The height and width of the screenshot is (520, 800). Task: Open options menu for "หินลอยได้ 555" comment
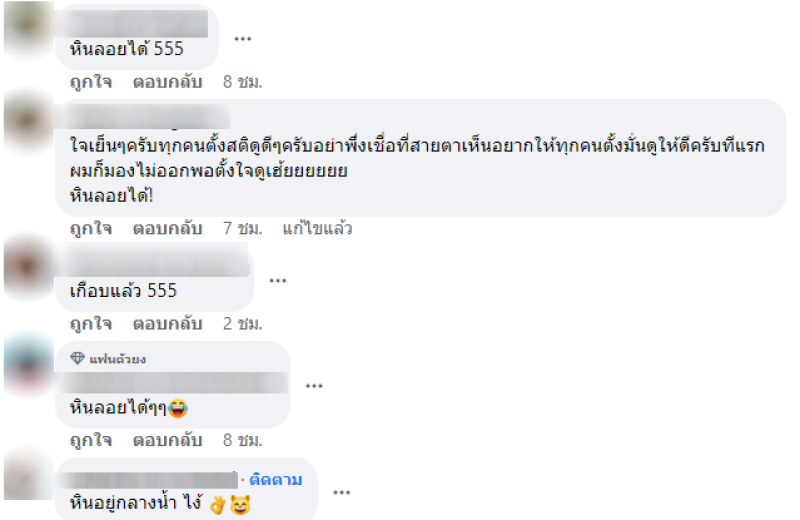[x=242, y=39]
